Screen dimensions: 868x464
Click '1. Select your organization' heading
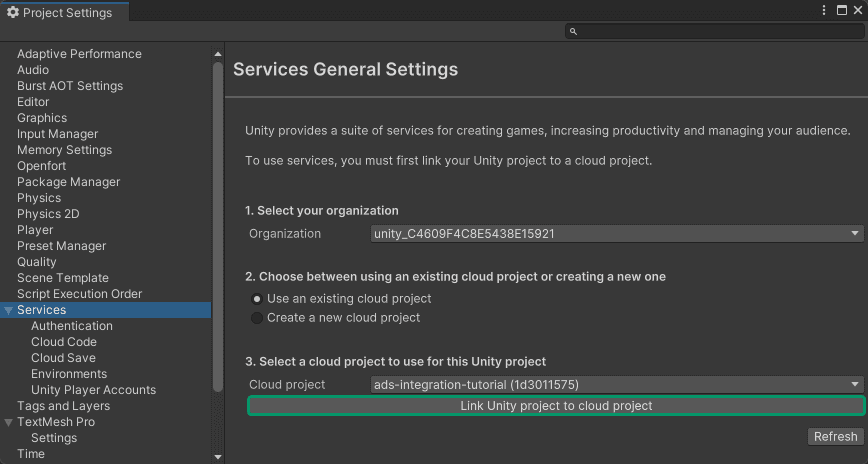click(322, 211)
